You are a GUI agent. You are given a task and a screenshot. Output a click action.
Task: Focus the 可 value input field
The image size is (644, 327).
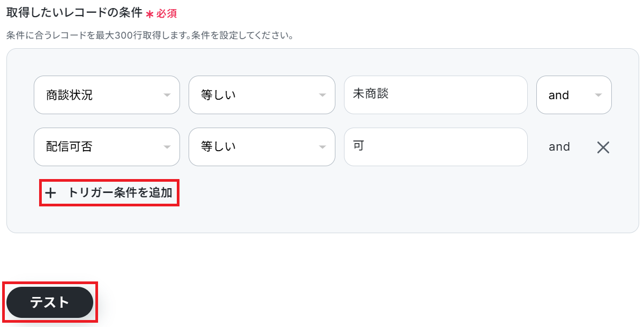point(436,147)
